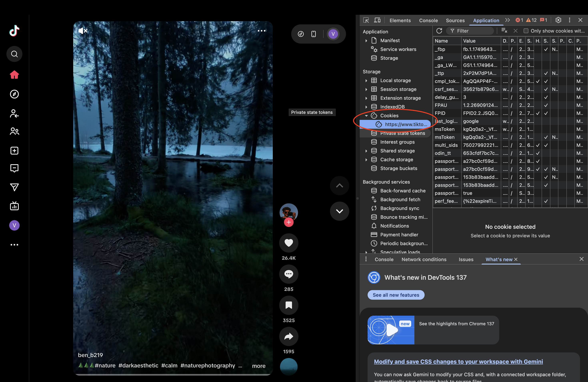This screenshot has width=588, height=382.
Task: Open the Explore compass icon
Action: pos(14,94)
